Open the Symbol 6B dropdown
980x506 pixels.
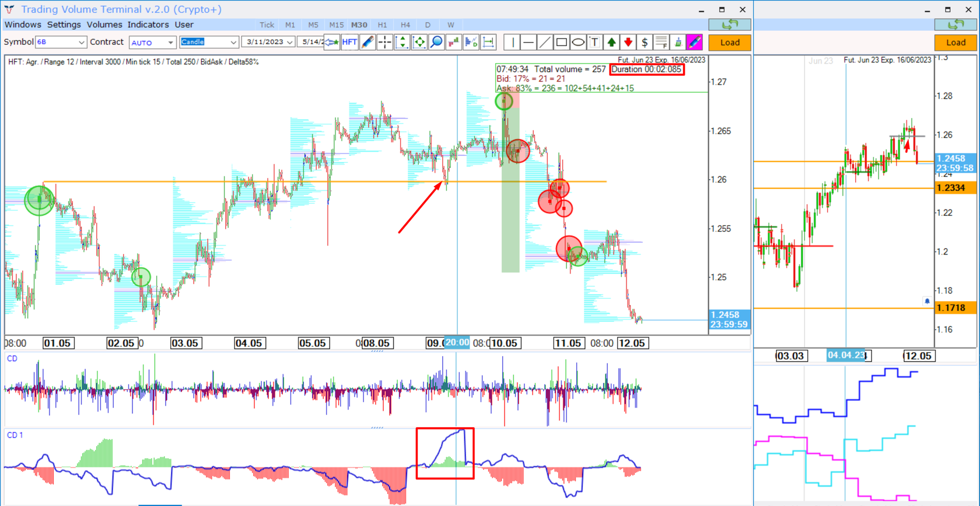coord(61,42)
